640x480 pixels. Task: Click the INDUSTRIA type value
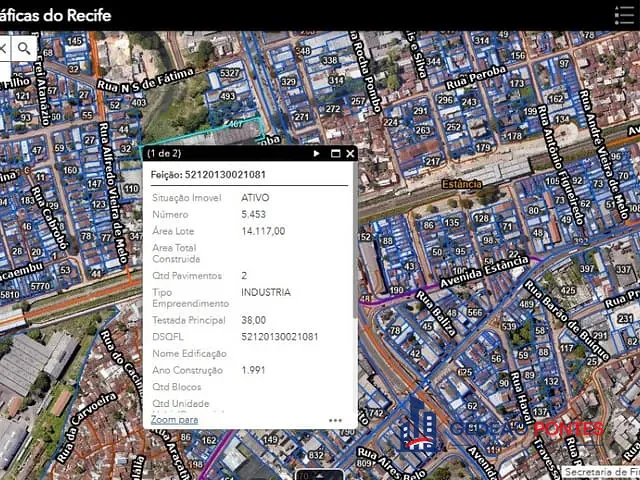[x=266, y=292]
